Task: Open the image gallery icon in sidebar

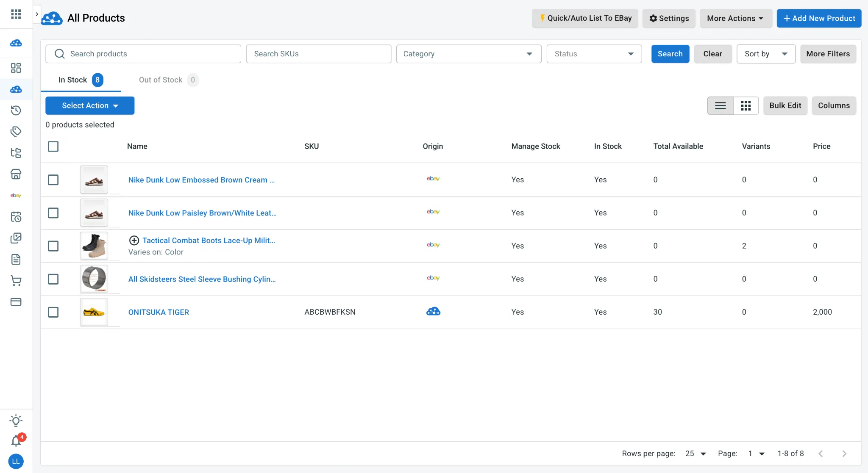Action: pyautogui.click(x=16, y=238)
